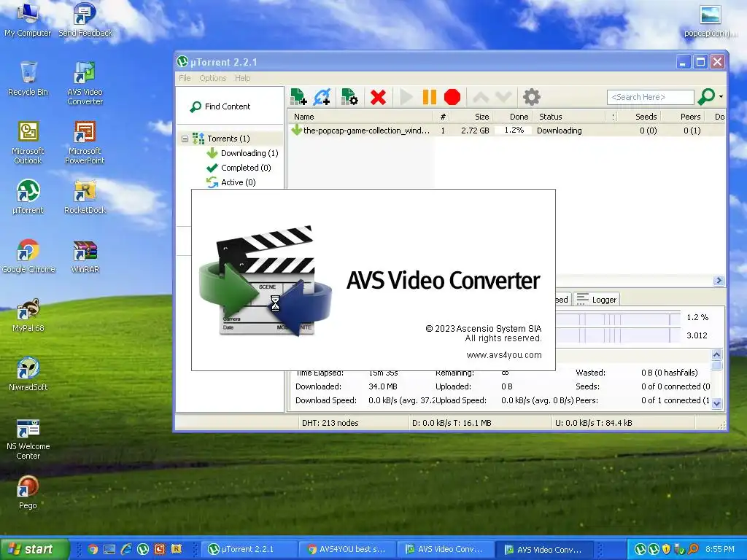
Task: Click the Move Up Queue arrow
Action: [x=481, y=97]
